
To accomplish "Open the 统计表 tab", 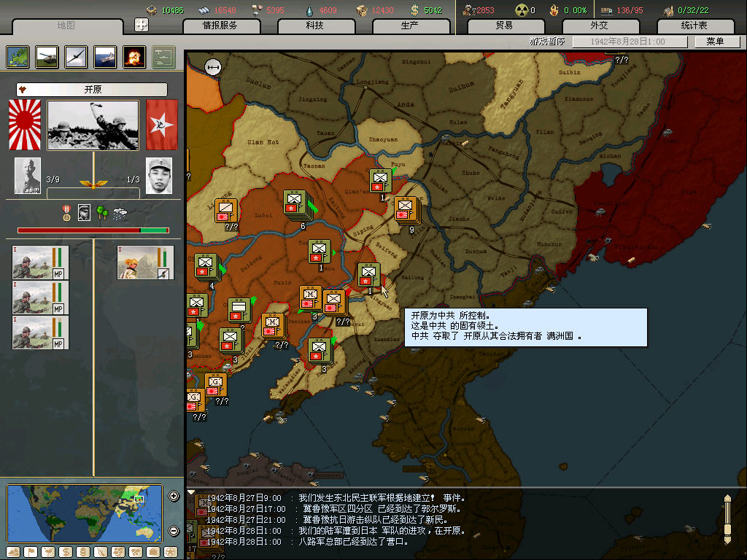I will (x=694, y=26).
